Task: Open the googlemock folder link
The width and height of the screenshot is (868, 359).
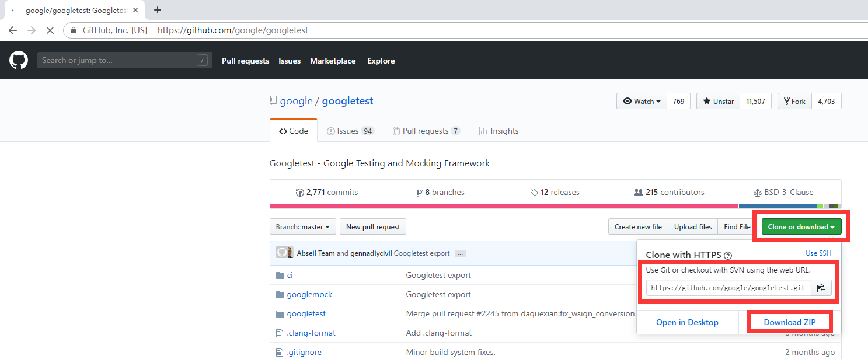Action: click(x=309, y=294)
